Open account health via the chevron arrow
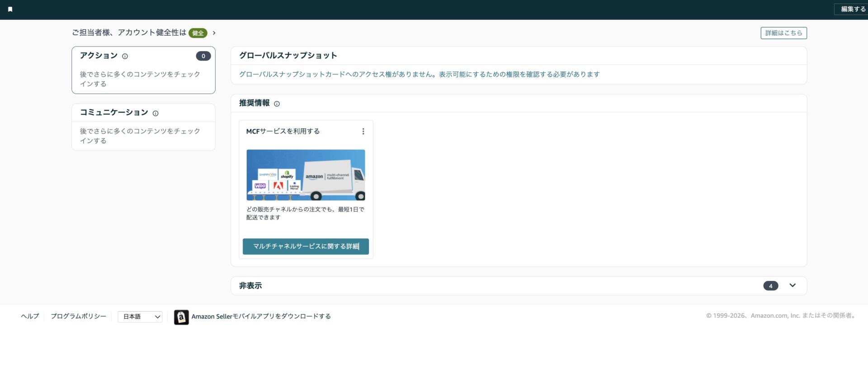This screenshot has height=368, width=868. tap(214, 33)
